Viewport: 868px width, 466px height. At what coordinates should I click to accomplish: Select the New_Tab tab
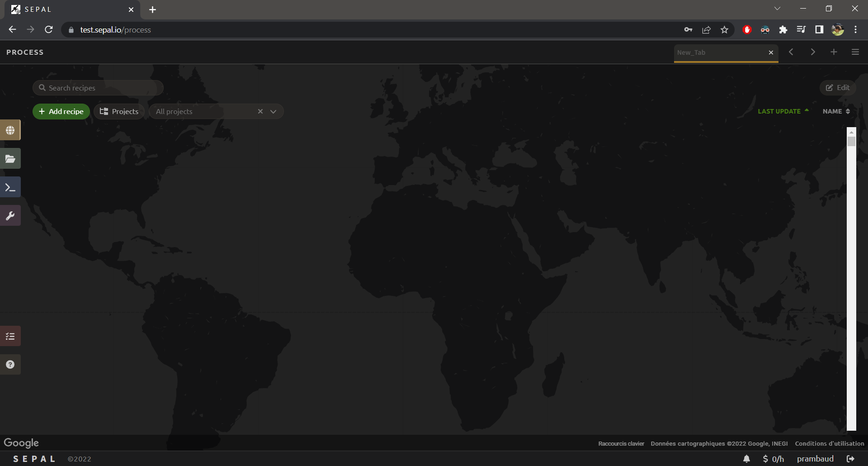tap(719, 52)
